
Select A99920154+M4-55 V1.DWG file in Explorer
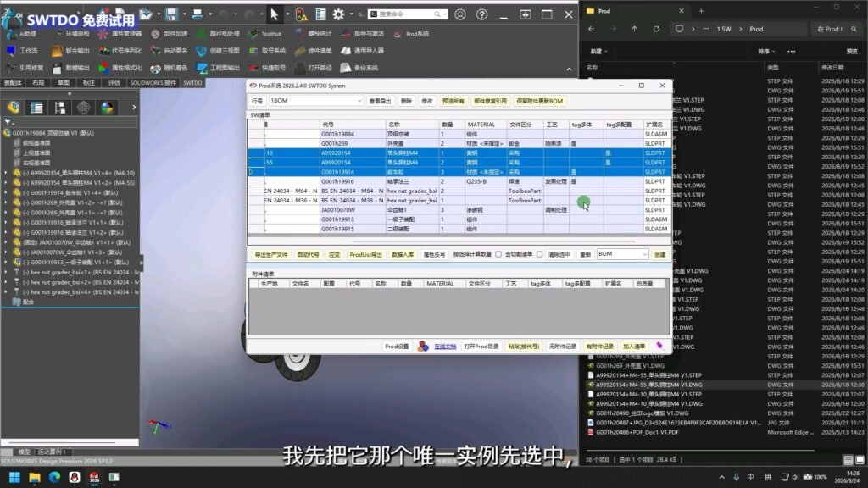(648, 385)
